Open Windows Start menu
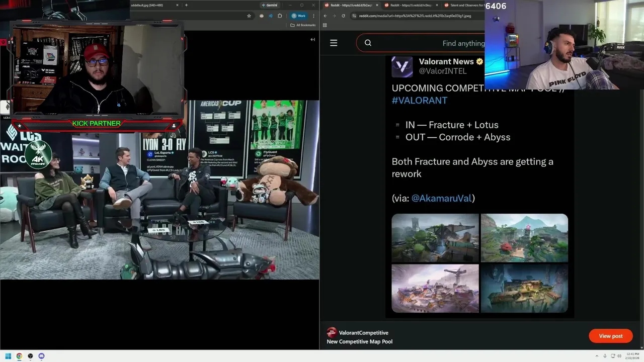This screenshot has width=644, height=362. coord(8,356)
